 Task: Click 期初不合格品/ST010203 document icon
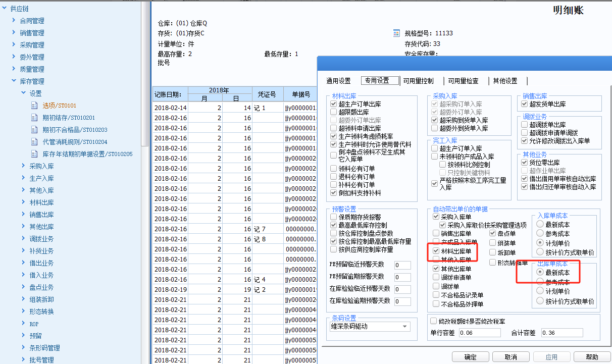pos(34,130)
